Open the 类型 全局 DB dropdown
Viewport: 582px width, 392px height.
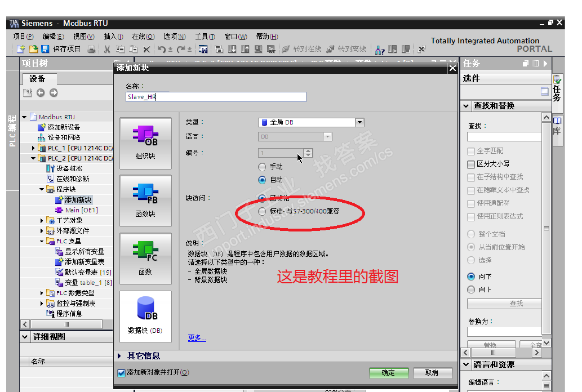tap(359, 122)
